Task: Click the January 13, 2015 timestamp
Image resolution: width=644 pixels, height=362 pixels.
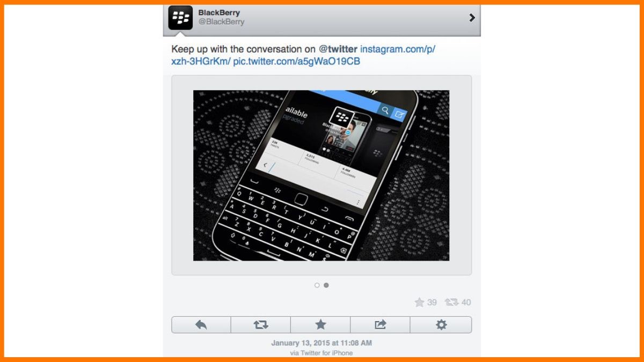Action: tap(321, 343)
